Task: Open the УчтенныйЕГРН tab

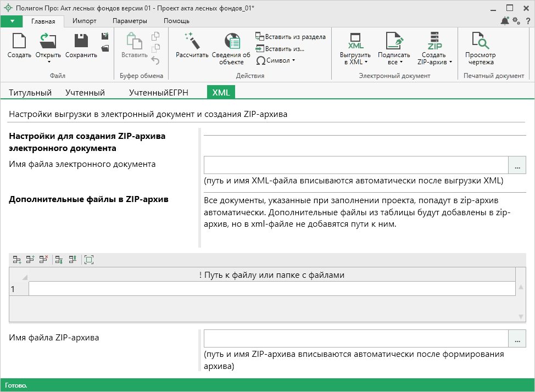Action: tap(158, 93)
